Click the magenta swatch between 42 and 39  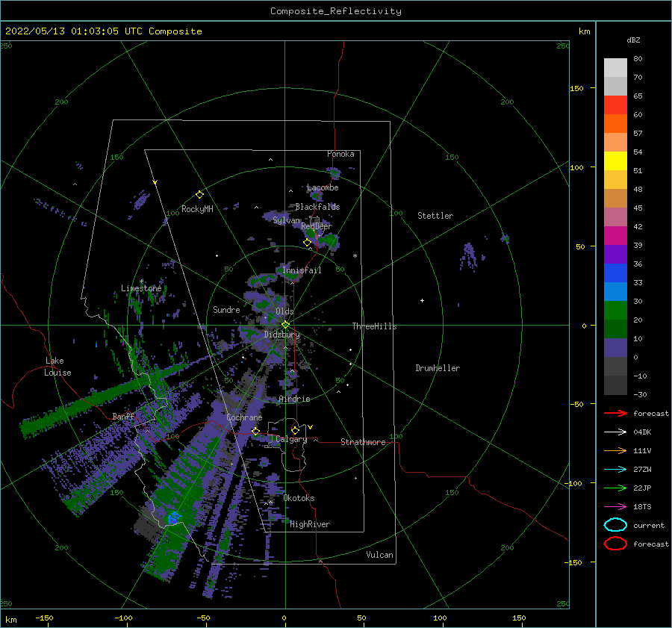click(x=615, y=236)
